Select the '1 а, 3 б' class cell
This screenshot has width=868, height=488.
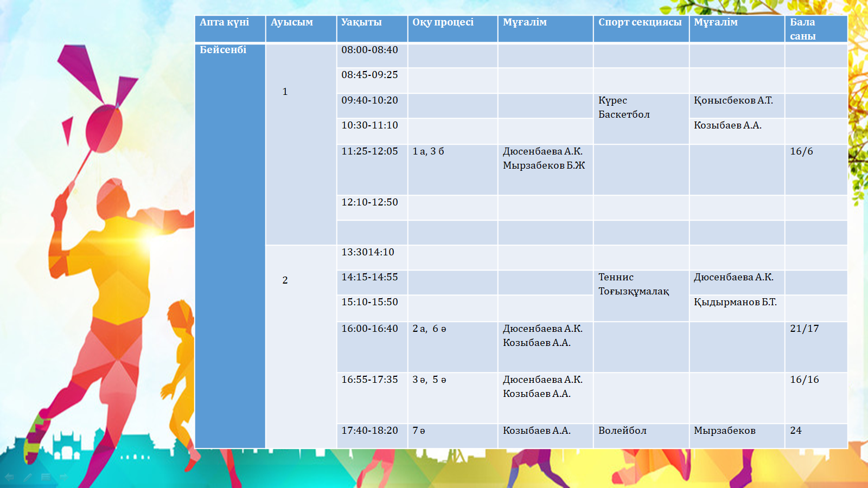(453, 170)
